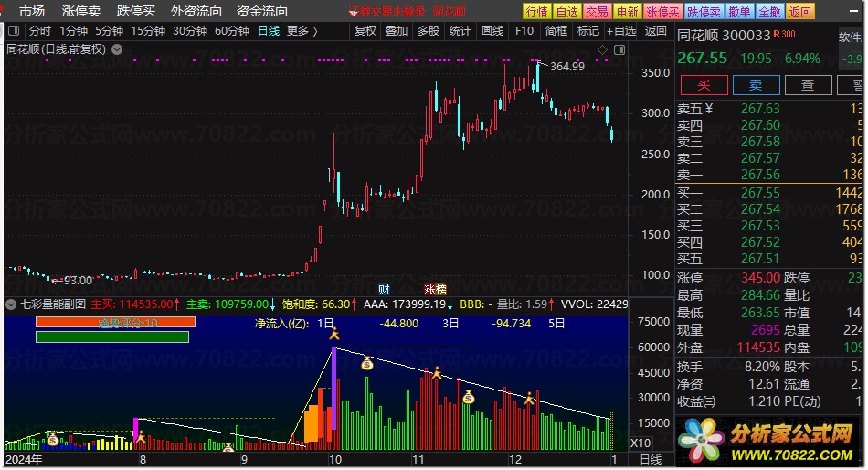Viewport: 868px width, 470px height.
Task: Click the 涨停 price 345.00
Action: [760, 278]
